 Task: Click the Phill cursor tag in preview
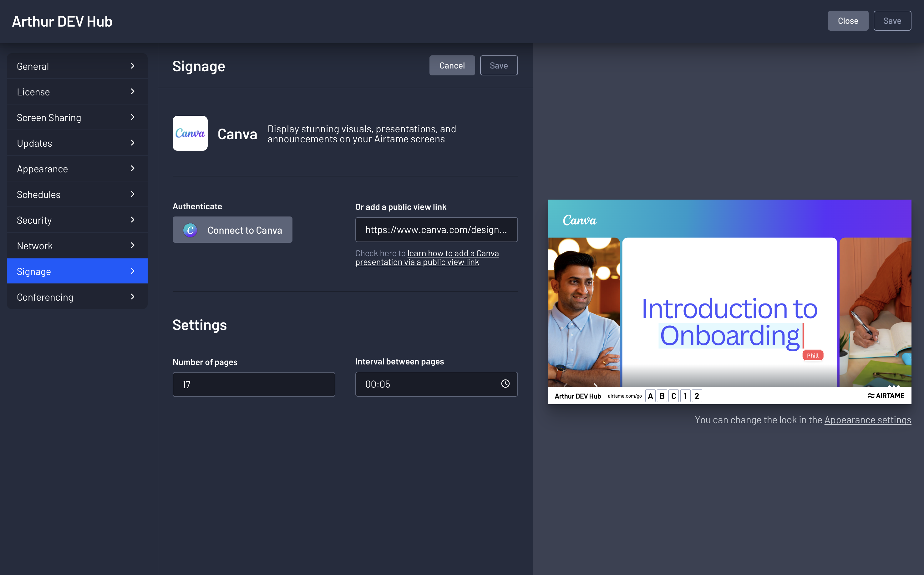coord(813,355)
